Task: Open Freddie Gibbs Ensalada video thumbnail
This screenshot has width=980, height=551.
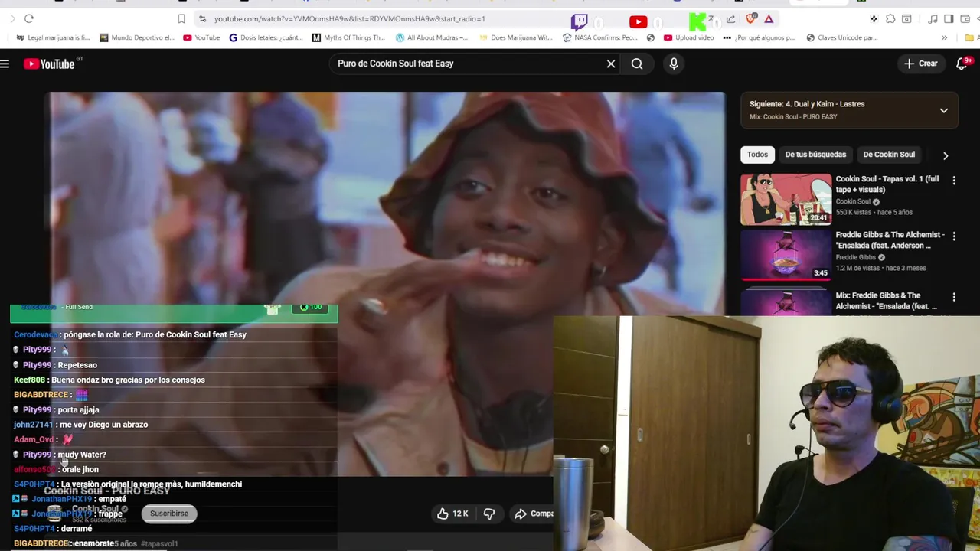Action: (786, 256)
